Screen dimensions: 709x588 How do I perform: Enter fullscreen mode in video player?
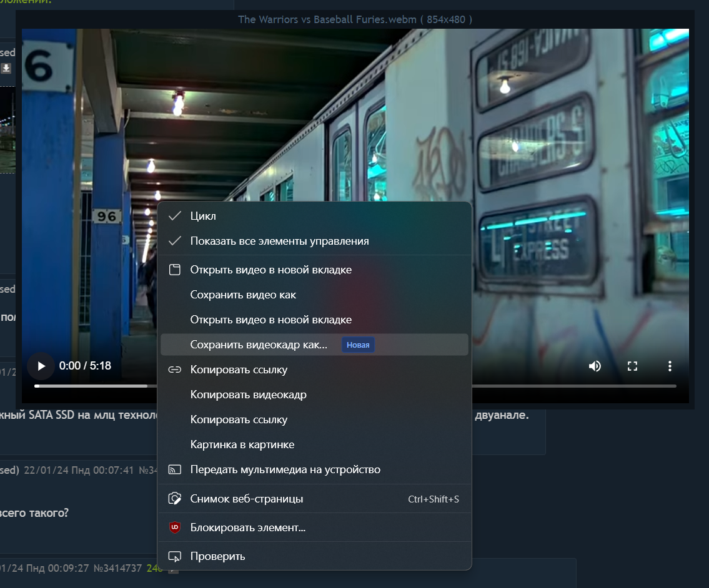632,366
